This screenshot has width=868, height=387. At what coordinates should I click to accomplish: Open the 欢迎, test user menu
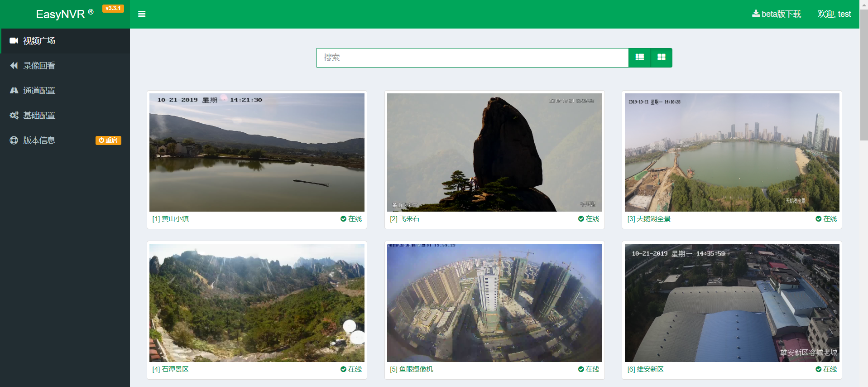pos(834,14)
